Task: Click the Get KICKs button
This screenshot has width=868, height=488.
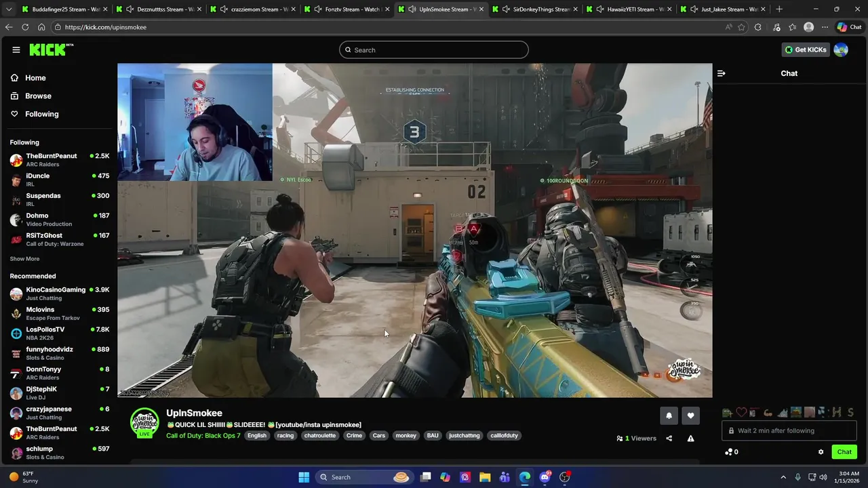Action: point(806,49)
